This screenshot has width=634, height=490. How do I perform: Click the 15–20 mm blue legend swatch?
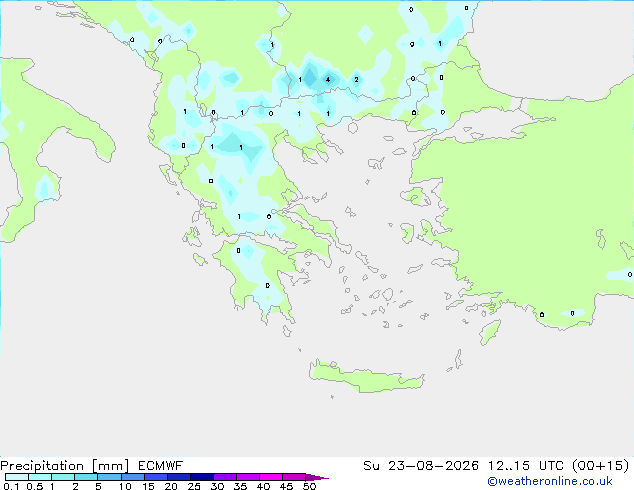[x=156, y=477]
